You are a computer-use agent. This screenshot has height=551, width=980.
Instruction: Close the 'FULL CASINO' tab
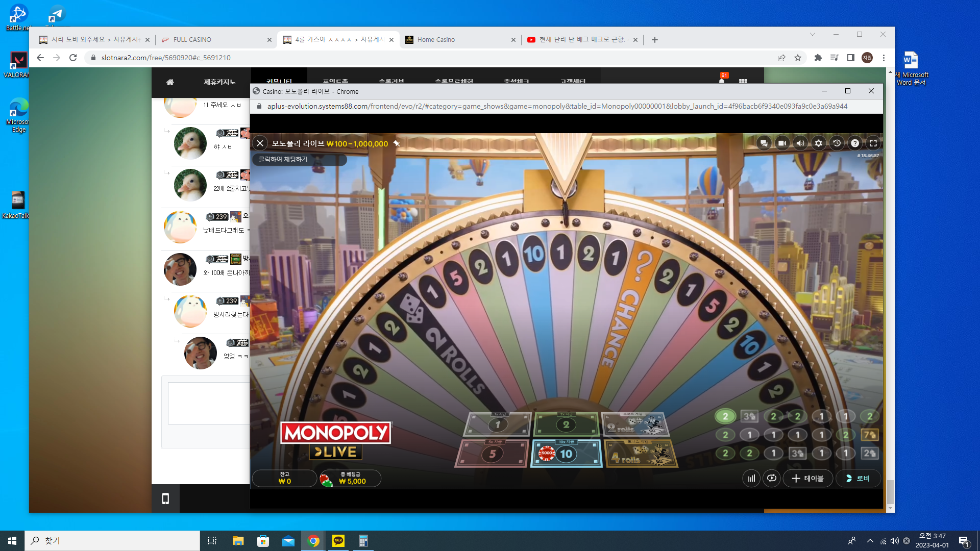coord(269,40)
